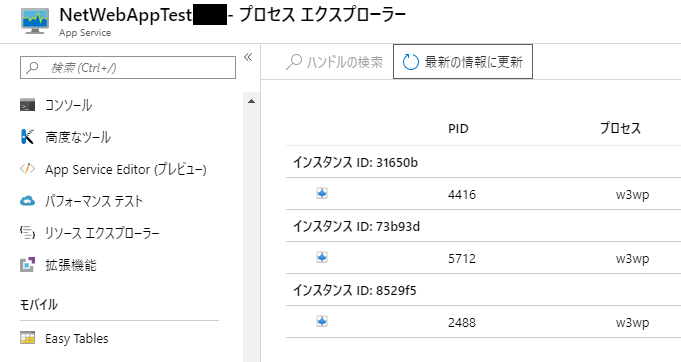Collapse the sidebar with double chevron
681x362 pixels.
pos(248,57)
